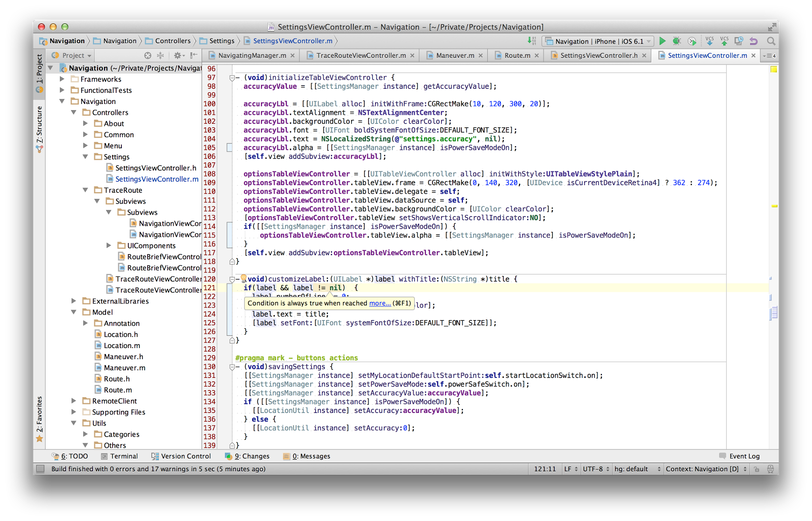
Task: Open Project view type dropdown
Action: coord(72,55)
